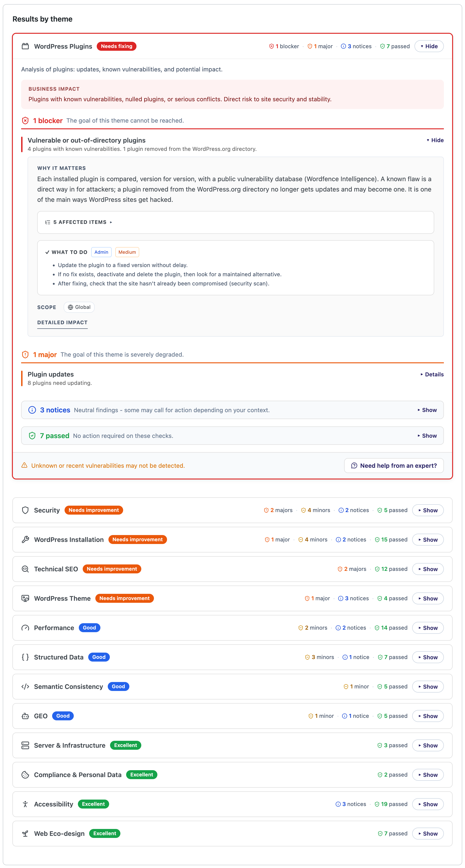The image size is (465, 868).
Task: Click the Semantic Consistency code icon
Action: pyautogui.click(x=25, y=687)
